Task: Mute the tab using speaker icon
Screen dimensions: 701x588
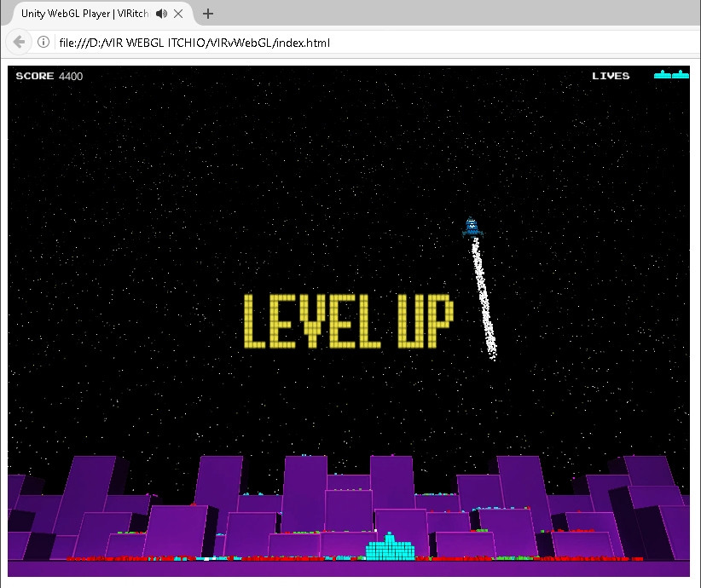Action: coord(161,14)
